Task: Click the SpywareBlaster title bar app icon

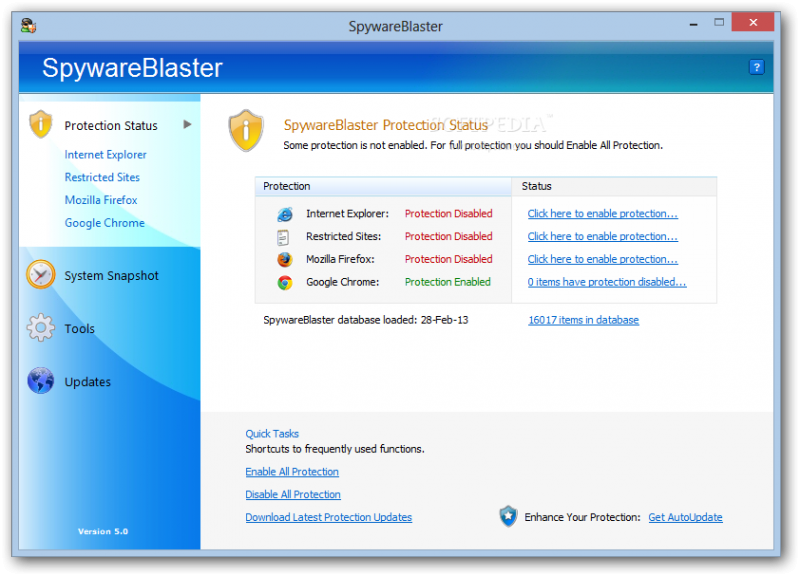Action: pyautogui.click(x=28, y=26)
